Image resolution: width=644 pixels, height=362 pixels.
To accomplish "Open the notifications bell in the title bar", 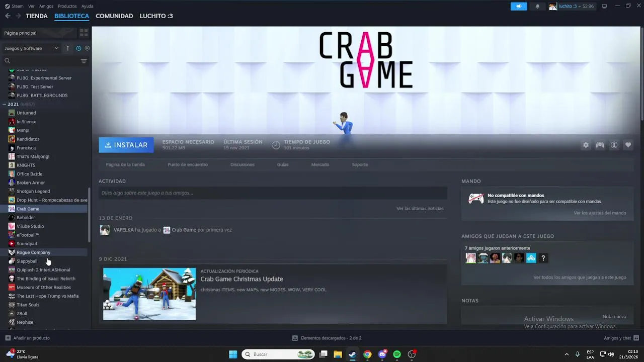I will click(x=537, y=7).
